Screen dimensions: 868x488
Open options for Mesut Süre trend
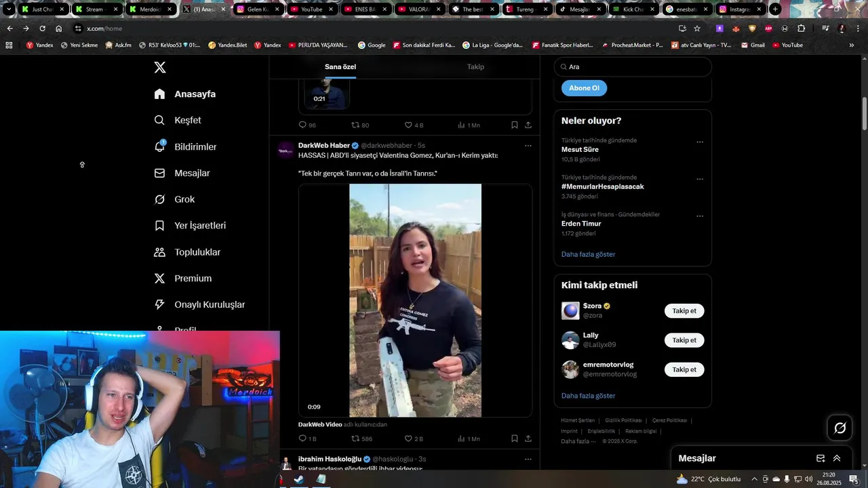click(700, 142)
